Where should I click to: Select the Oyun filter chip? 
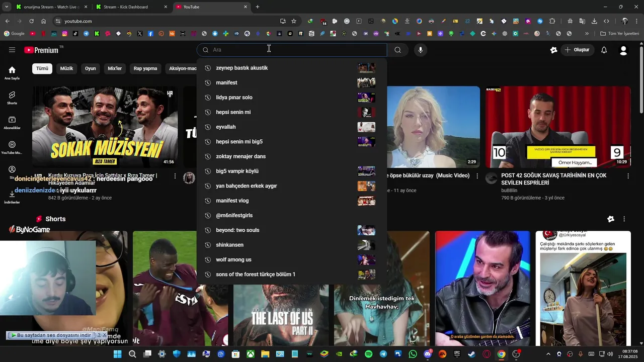click(91, 68)
